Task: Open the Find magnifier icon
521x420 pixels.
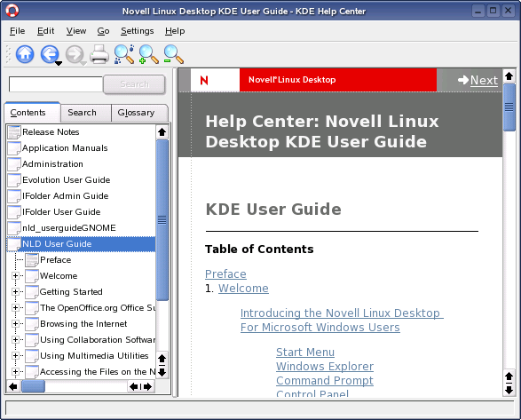Action: coord(124,54)
